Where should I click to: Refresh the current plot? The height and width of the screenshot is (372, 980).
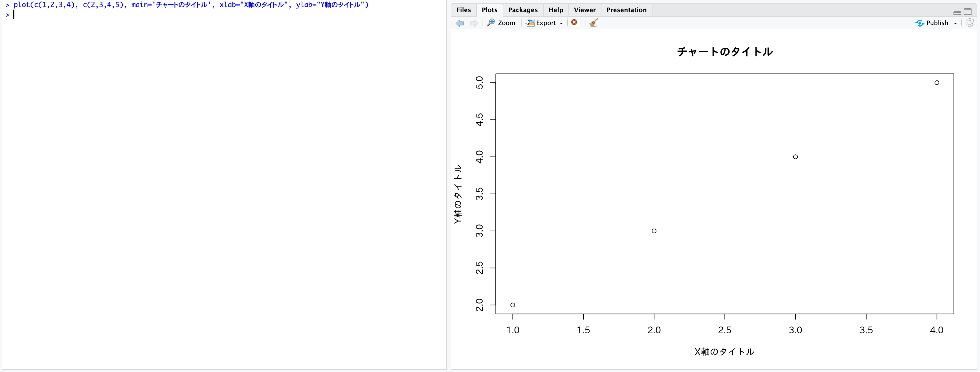click(969, 23)
